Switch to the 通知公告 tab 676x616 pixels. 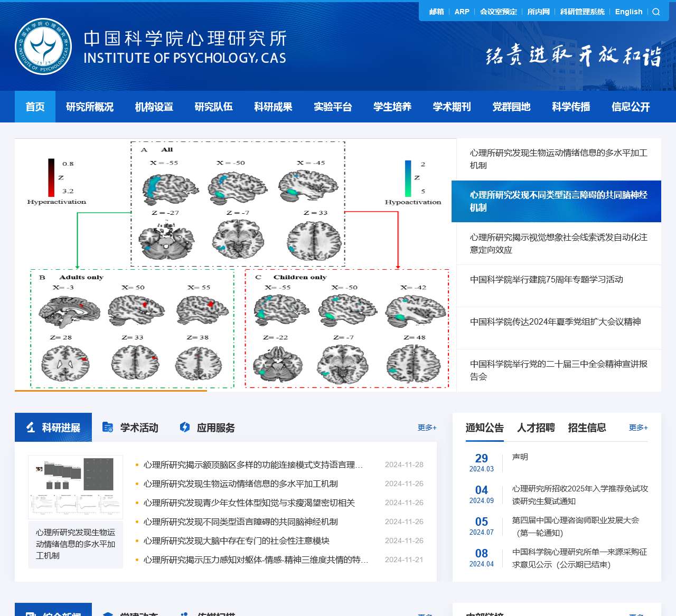pos(485,428)
